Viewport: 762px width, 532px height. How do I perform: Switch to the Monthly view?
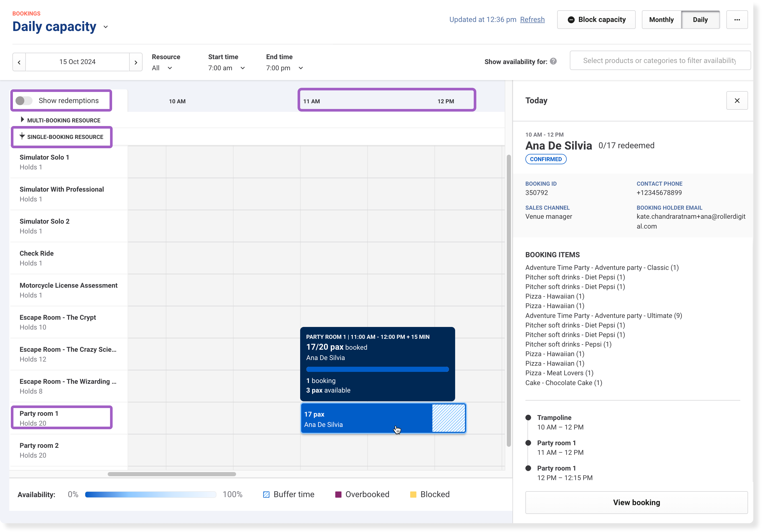tap(661, 20)
